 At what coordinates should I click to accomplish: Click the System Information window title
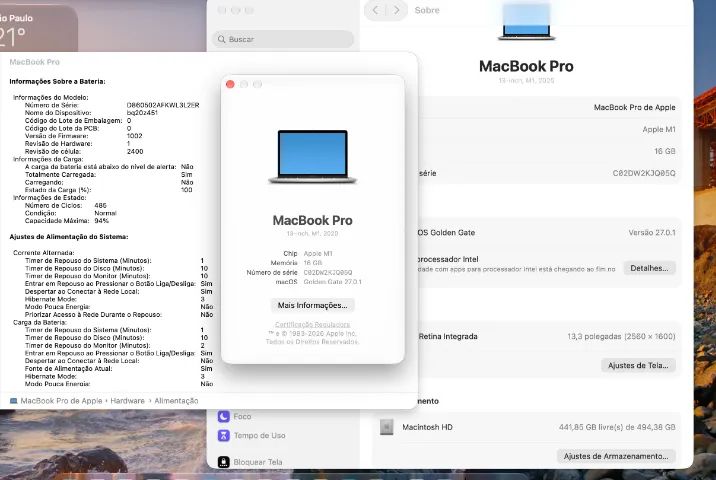(35, 62)
